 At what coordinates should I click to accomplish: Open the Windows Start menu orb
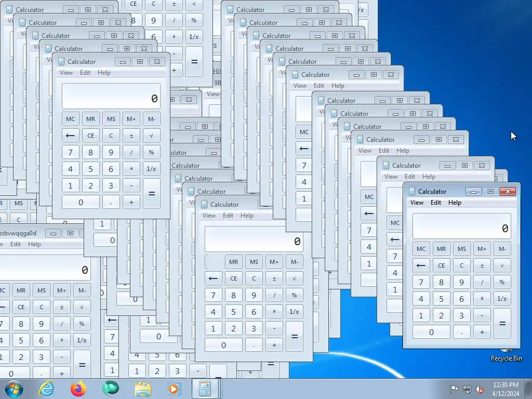[x=14, y=389]
